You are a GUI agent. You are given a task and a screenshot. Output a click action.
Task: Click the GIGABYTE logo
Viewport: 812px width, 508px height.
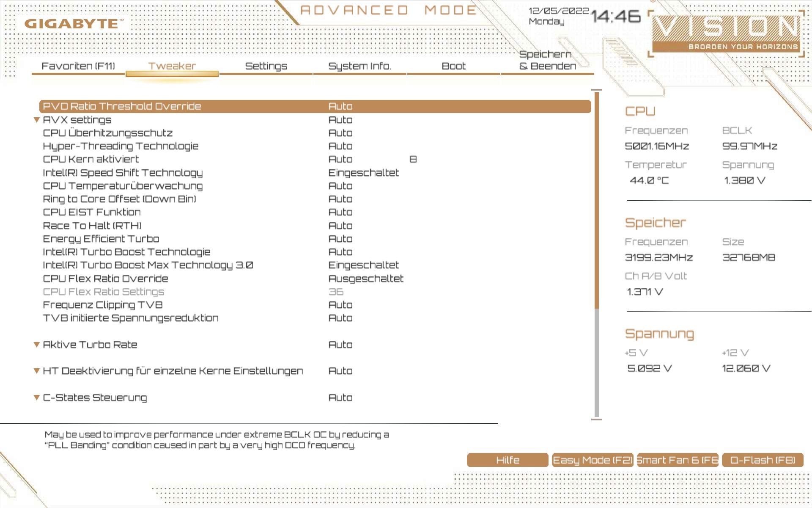pos(74,24)
